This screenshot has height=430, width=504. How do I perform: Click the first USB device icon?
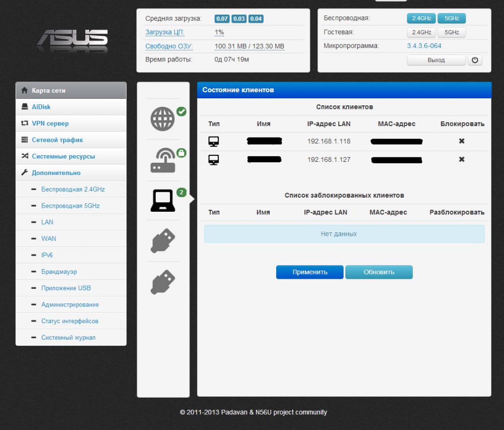[163, 241]
